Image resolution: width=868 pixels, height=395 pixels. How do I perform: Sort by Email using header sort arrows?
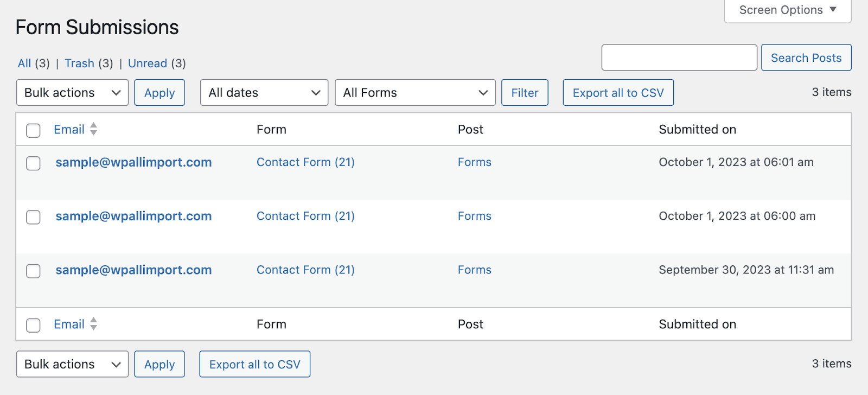(93, 129)
